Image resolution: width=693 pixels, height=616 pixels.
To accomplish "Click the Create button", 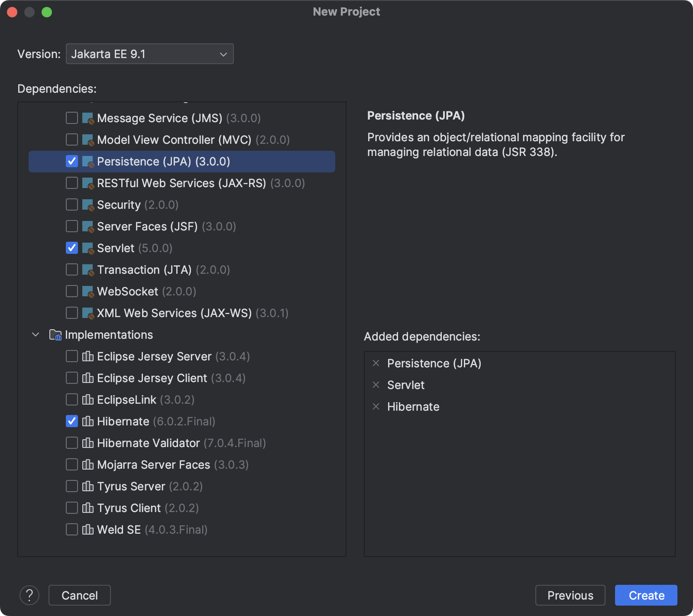I will click(645, 595).
